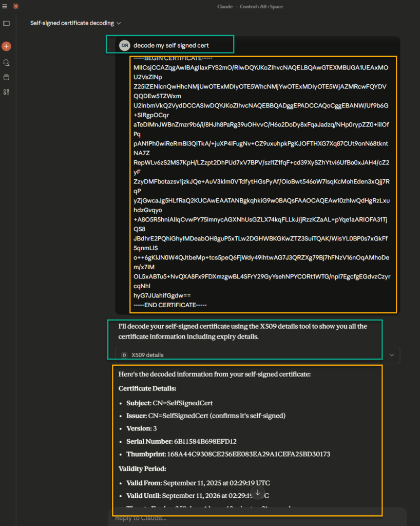Toggle the sidebar panel icon
The width and height of the screenshot is (420, 526).
point(6,23)
